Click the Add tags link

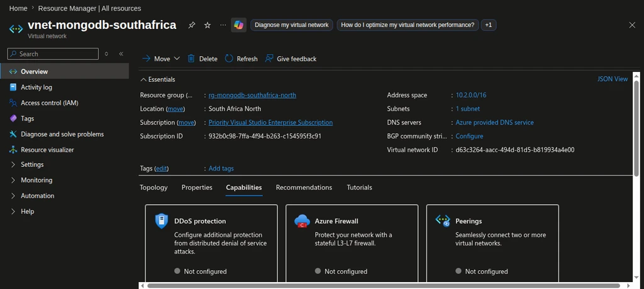[x=221, y=169]
